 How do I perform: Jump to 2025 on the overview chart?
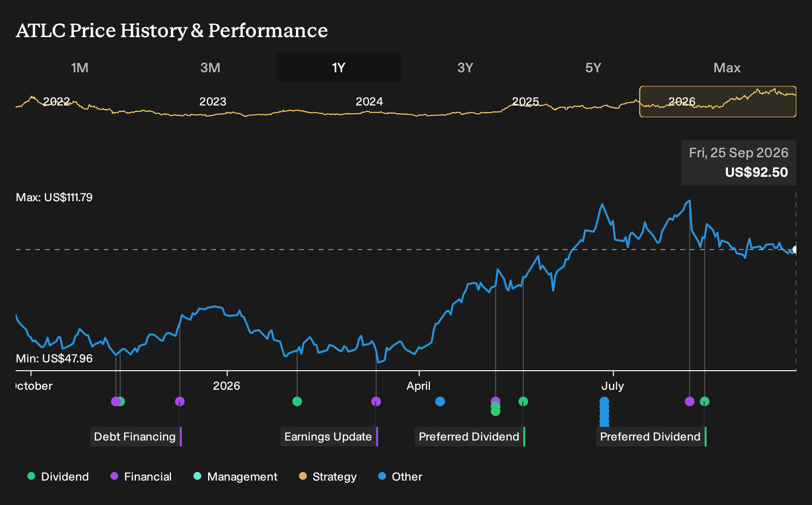[x=525, y=102]
